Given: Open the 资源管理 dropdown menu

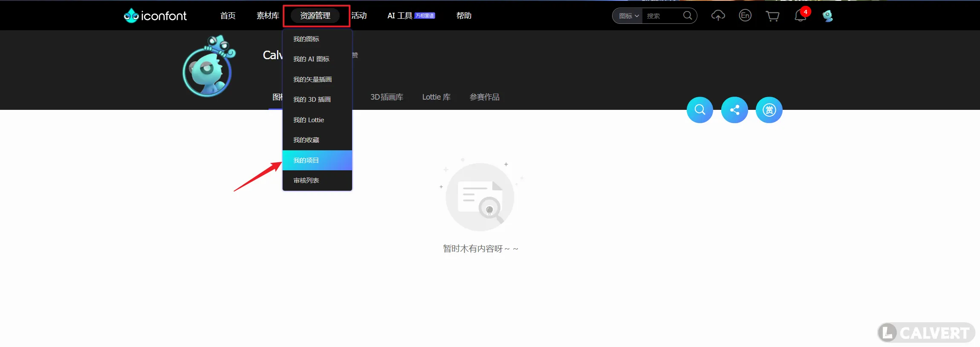Looking at the screenshot, I should point(315,16).
